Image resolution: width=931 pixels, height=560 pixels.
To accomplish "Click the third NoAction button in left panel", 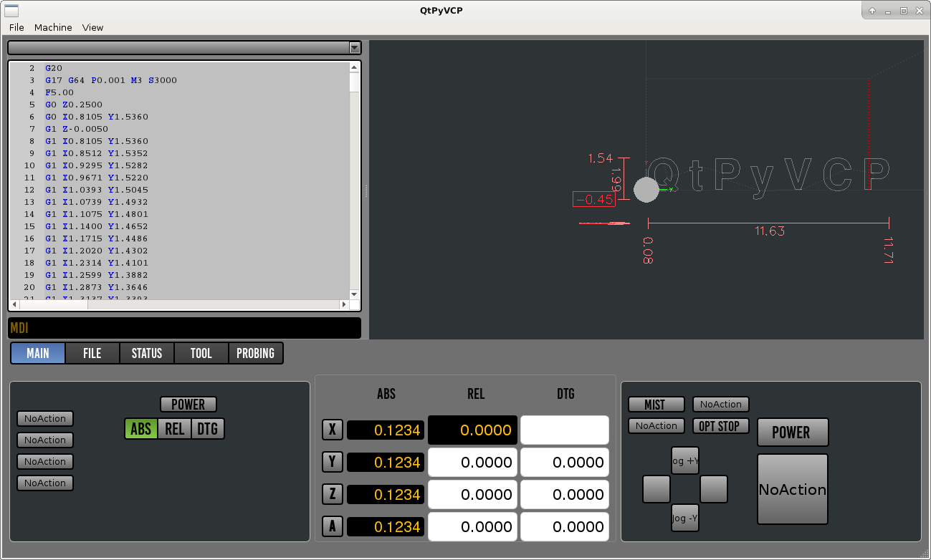I will coord(45,462).
